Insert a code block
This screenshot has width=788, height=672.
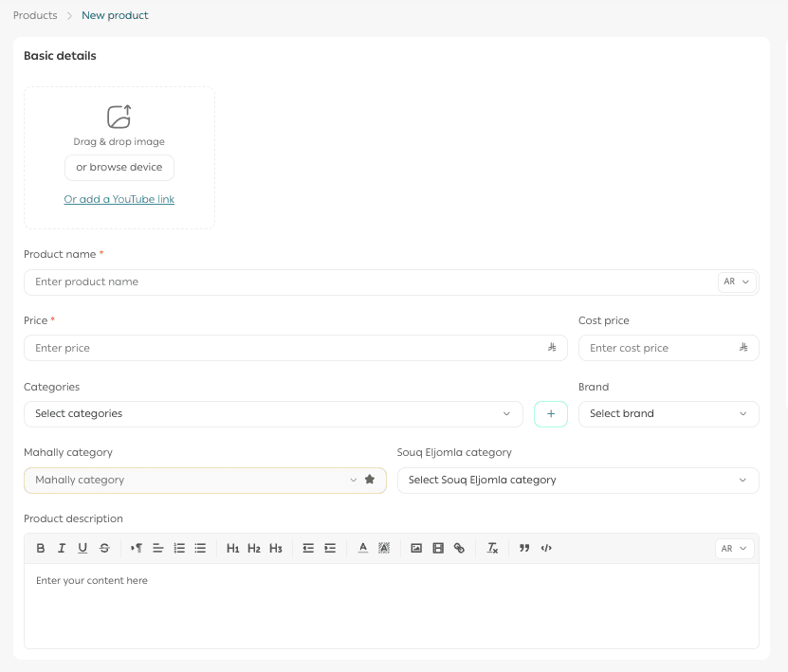(546, 548)
